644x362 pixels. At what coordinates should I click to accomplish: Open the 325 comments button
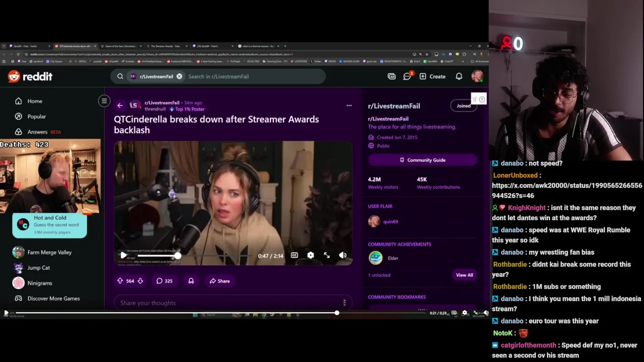165,281
